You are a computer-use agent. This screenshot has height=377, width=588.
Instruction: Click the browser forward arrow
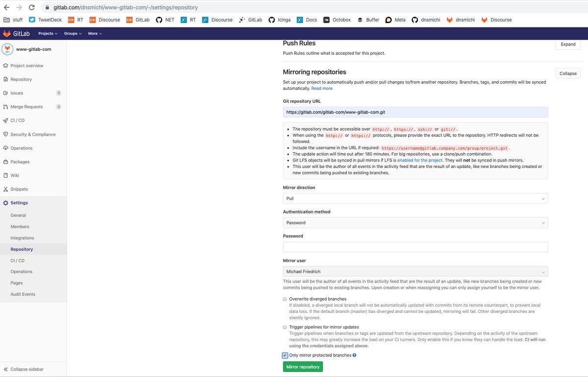coord(19,7)
